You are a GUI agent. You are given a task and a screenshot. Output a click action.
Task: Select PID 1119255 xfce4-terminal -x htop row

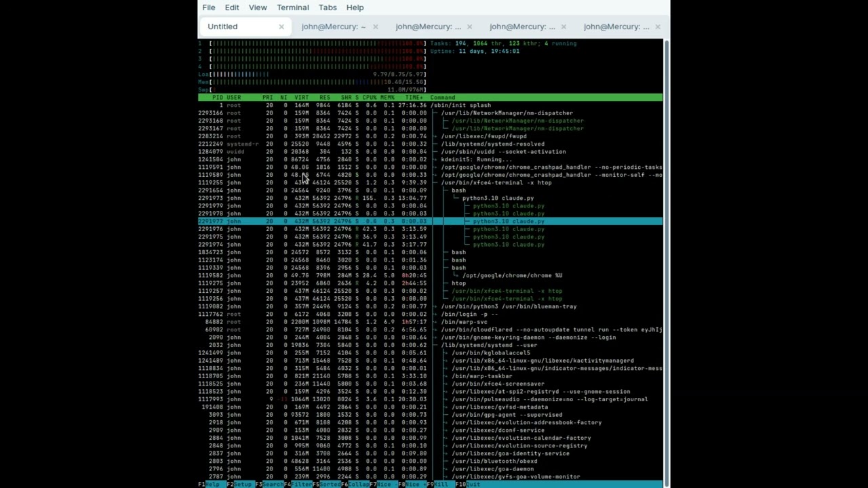430,182
